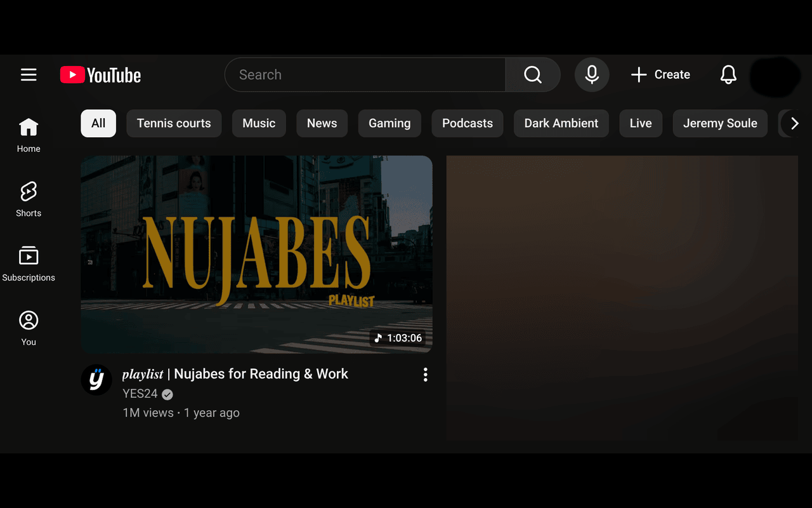The height and width of the screenshot is (508, 812).
Task: Filter by Podcasts chip
Action: [468, 123]
